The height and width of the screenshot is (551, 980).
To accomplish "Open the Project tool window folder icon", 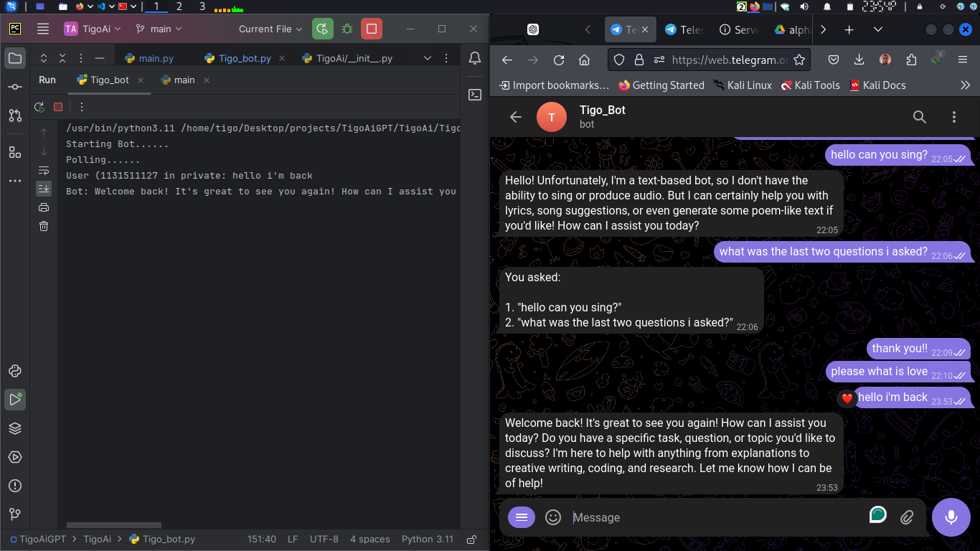I will [x=15, y=58].
